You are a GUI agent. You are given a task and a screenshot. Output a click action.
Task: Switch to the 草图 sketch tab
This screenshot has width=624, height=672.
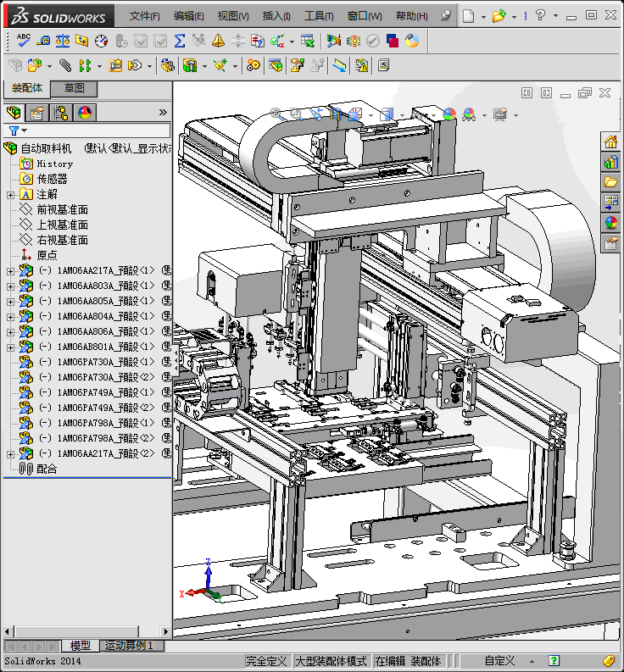click(x=74, y=88)
